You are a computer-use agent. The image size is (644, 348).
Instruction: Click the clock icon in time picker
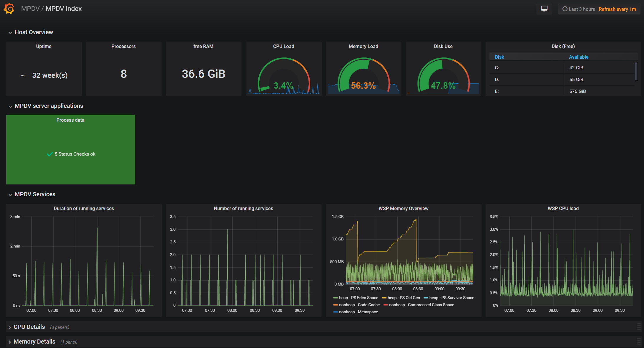pyautogui.click(x=565, y=9)
